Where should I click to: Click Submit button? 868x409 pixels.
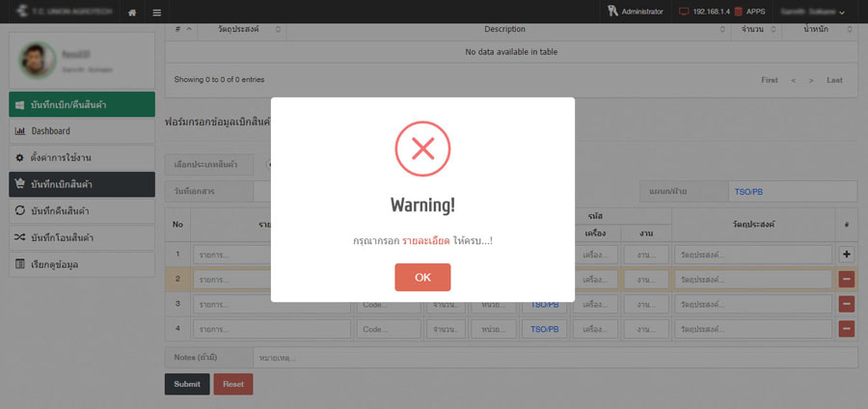[187, 384]
